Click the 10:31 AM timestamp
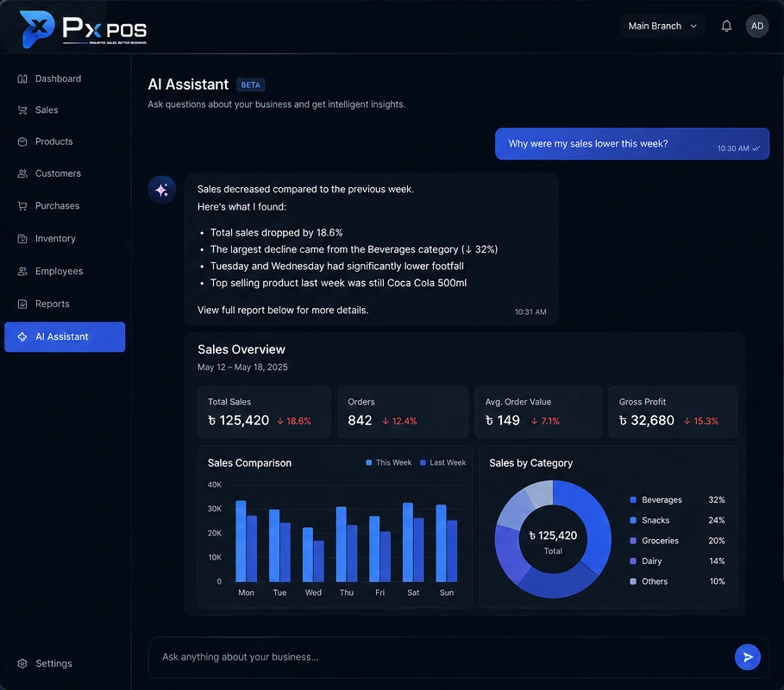The image size is (784, 690). click(x=530, y=312)
